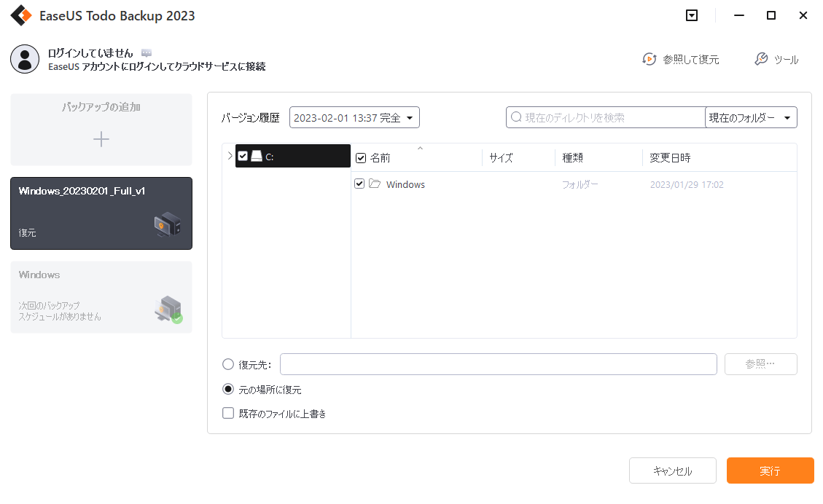The image size is (823, 504).
Task: Expand the C: drive tree node
Action: pos(231,155)
